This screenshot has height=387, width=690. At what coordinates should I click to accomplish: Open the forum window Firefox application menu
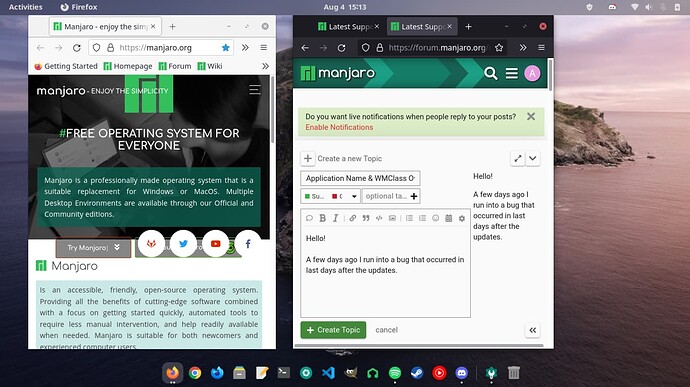coord(541,48)
